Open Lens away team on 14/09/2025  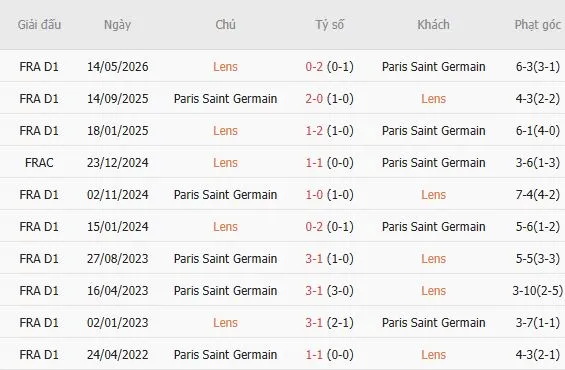pyautogui.click(x=433, y=99)
